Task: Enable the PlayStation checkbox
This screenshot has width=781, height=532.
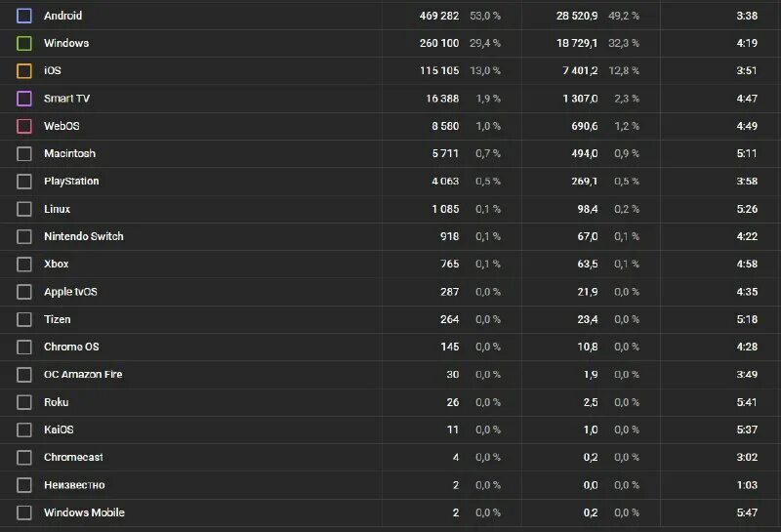Action: click(23, 182)
